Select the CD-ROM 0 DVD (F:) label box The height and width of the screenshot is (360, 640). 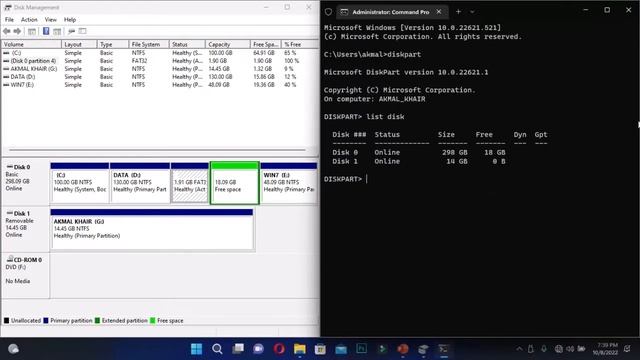coord(25,275)
